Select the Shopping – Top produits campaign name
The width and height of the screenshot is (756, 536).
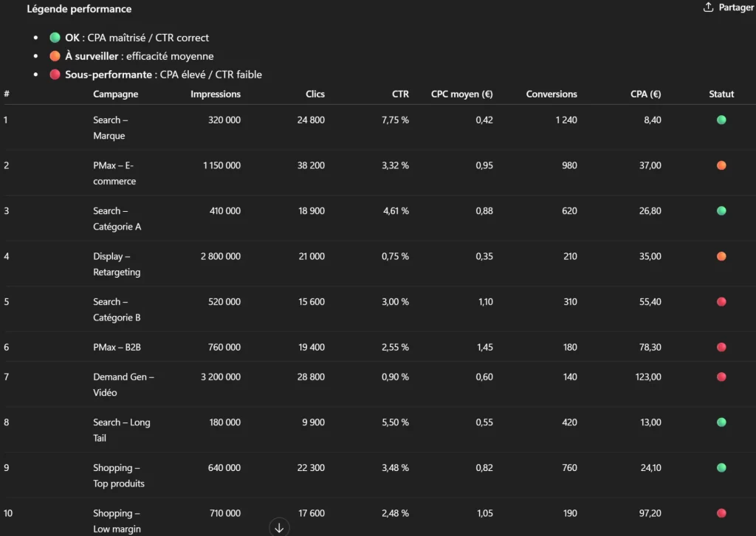[x=118, y=475]
